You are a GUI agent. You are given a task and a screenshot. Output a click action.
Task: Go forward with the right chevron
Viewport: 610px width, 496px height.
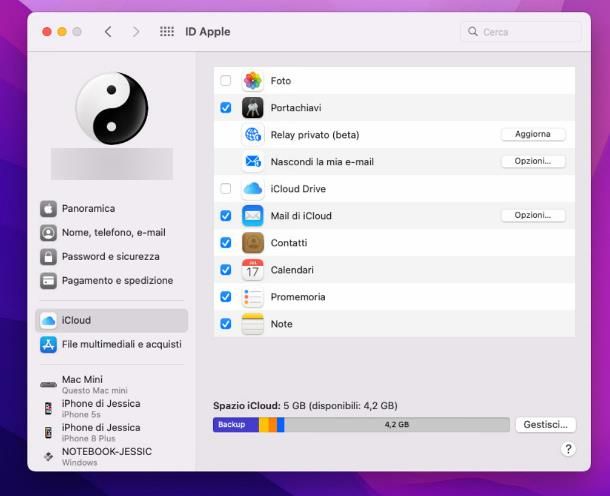135,32
